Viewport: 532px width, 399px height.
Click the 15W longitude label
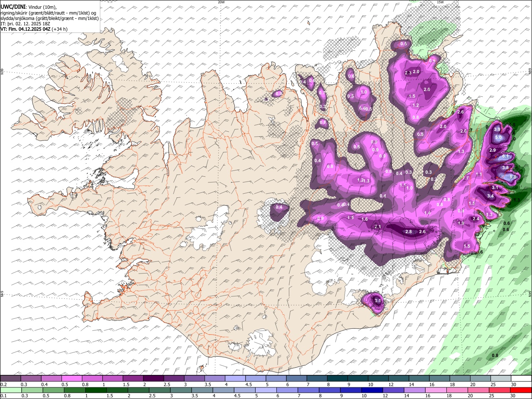[x=440, y=2]
